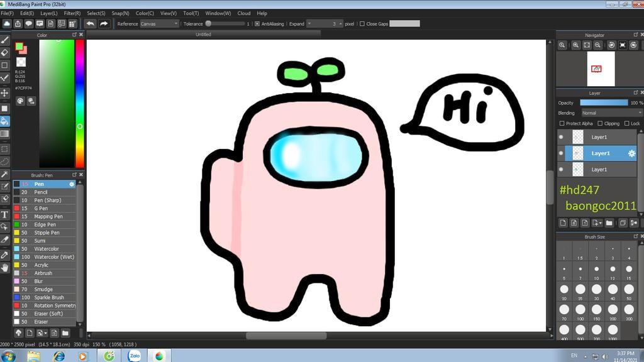Click the Windows Start button
Screen dimensions: 644x362
click(8, 356)
